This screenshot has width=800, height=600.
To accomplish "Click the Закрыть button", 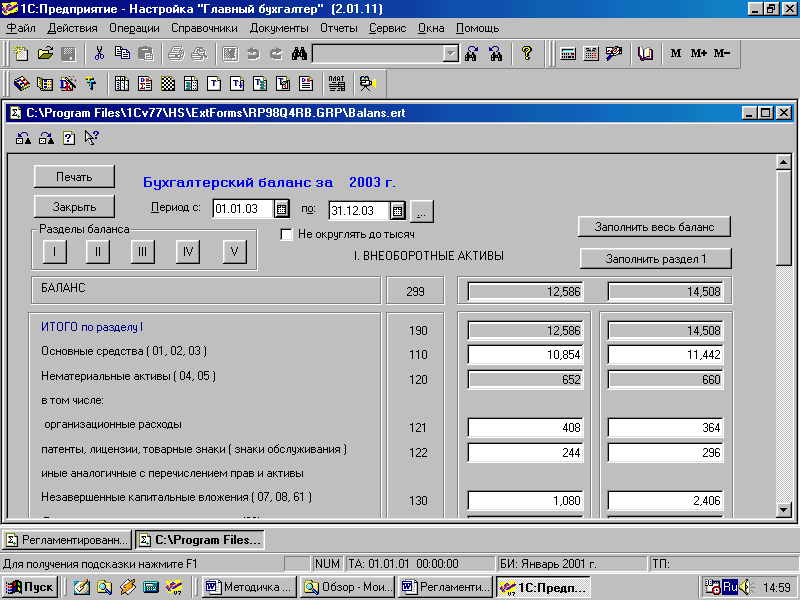I will tap(74, 207).
